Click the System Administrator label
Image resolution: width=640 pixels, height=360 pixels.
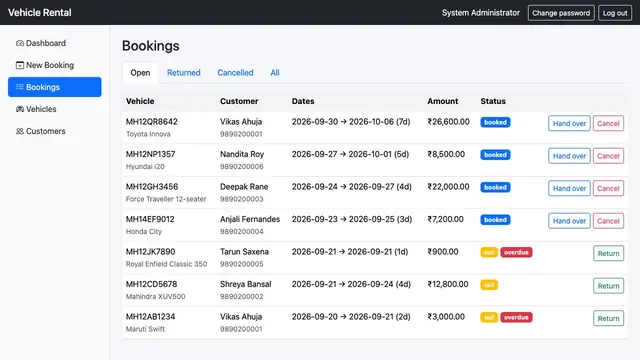[481, 13]
